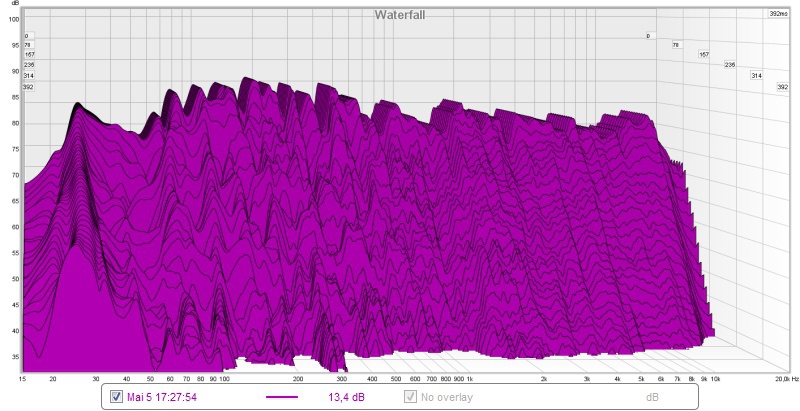Select the 78 ms marker on right time axis
This screenshot has width=800, height=411.
[676, 45]
